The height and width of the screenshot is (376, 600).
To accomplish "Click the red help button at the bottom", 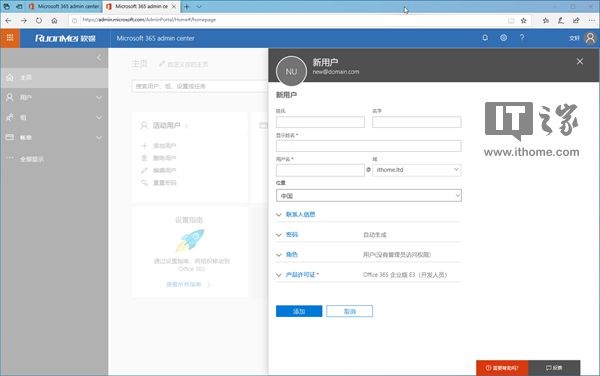I will click(502, 368).
